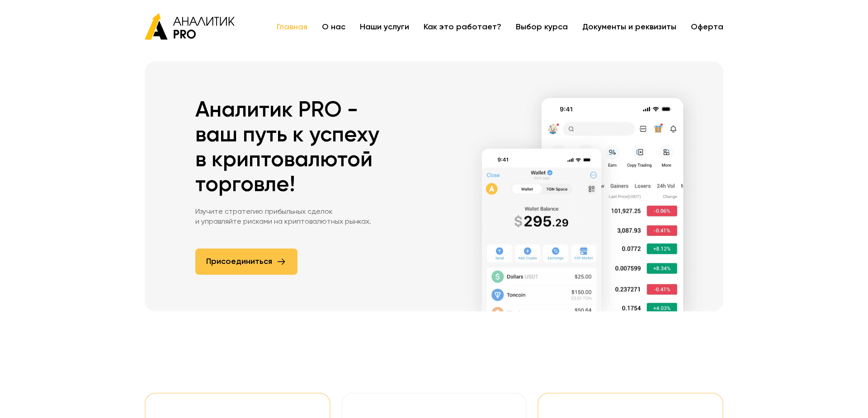The width and height of the screenshot is (868, 418).
Task: Click the search field in the phone
Action: [599, 129]
